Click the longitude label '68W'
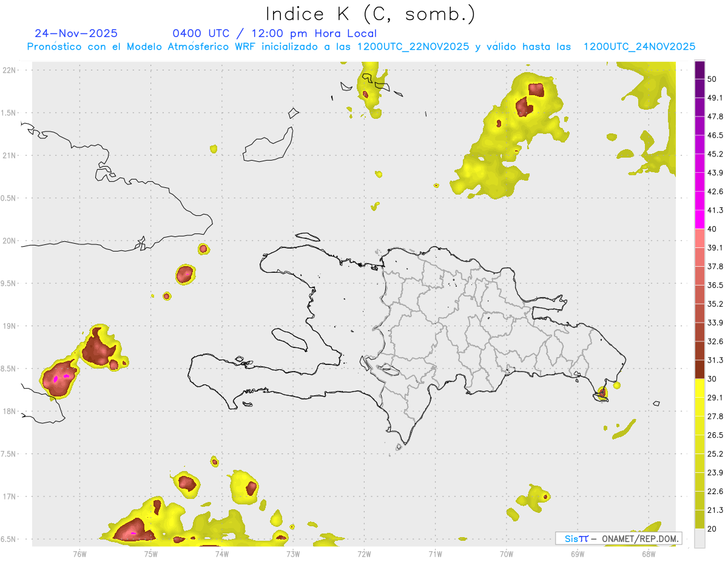Image resolution: width=728 pixels, height=562 pixels. [x=649, y=554]
